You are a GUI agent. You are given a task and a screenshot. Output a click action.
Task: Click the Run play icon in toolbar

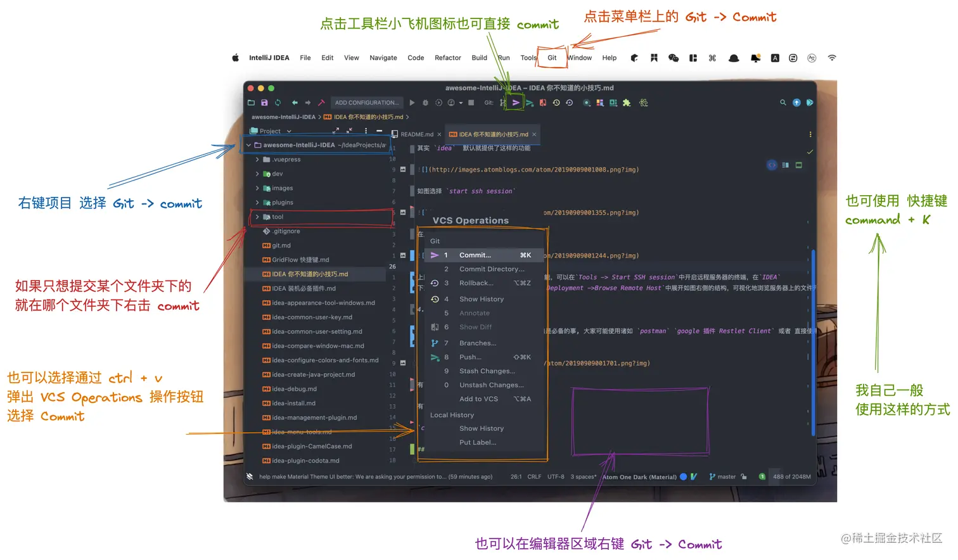pyautogui.click(x=412, y=103)
